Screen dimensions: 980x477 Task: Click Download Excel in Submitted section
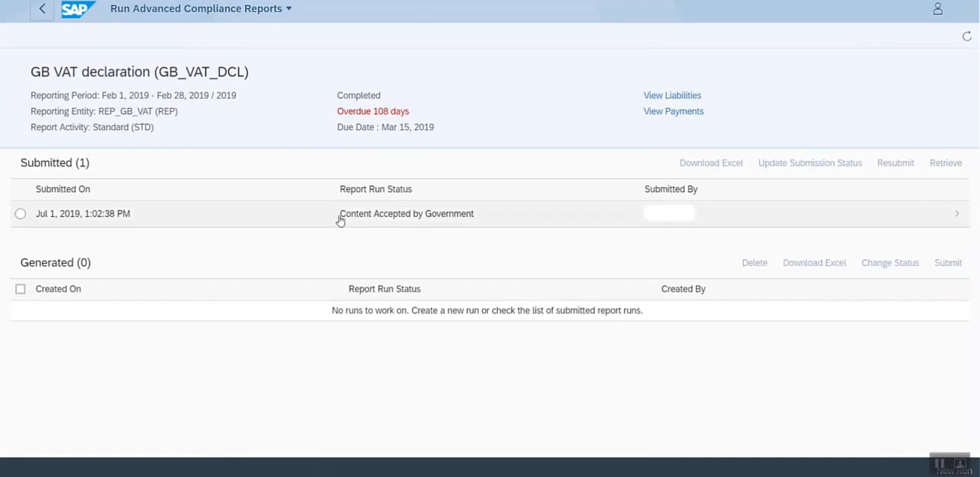pos(711,163)
